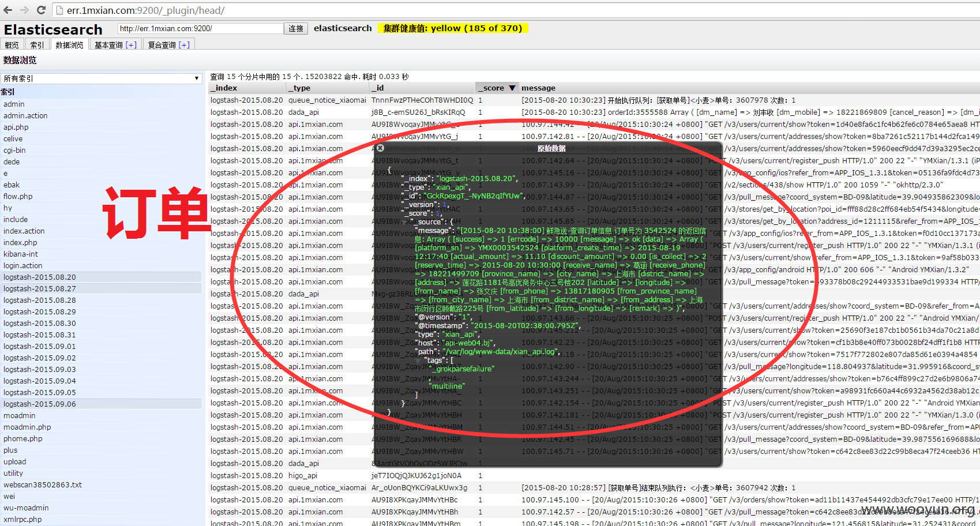
Task: Collapse the tags array in raw data
Action: click(418, 360)
